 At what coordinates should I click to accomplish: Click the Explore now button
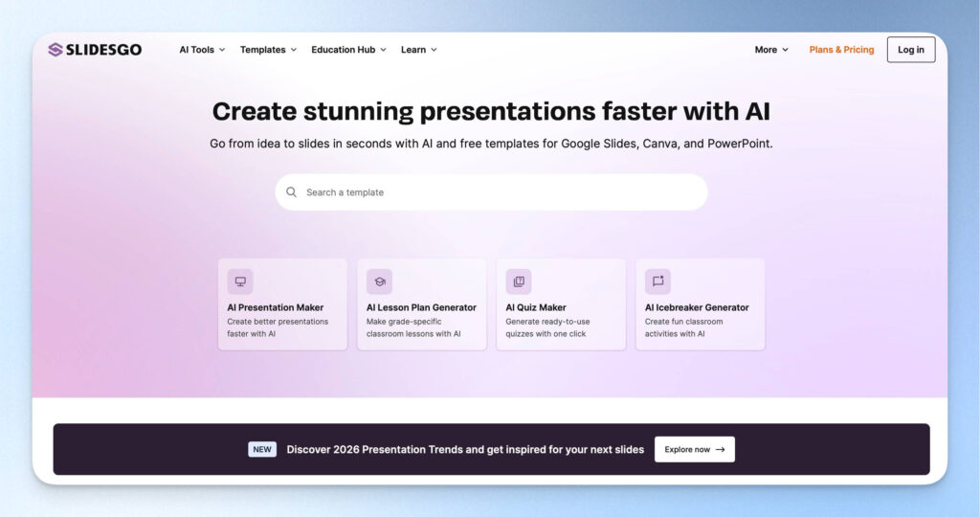[x=695, y=449]
